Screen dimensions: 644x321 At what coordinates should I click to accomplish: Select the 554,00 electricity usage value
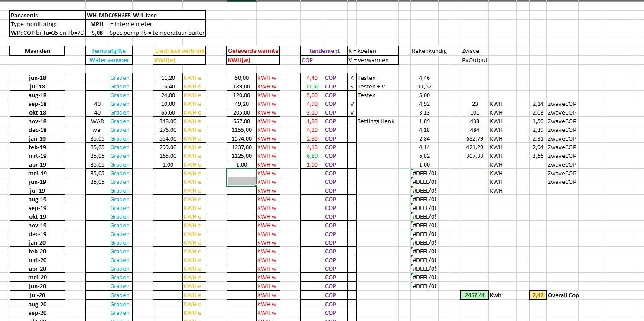(168, 138)
